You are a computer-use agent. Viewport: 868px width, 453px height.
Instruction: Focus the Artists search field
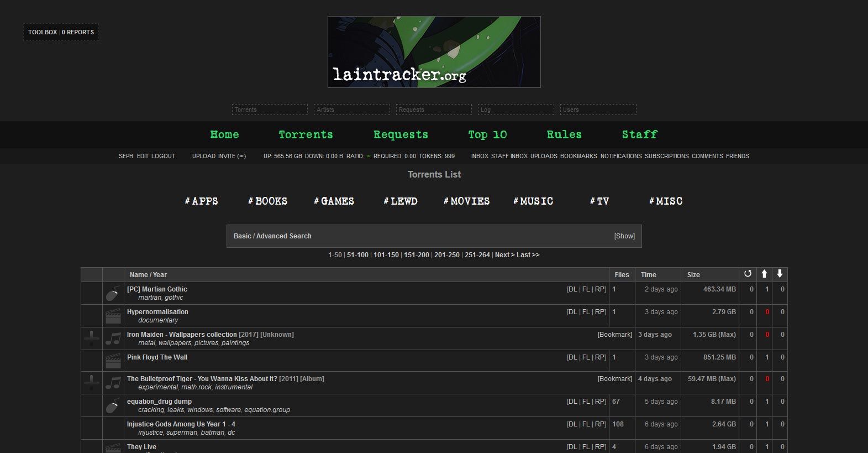pyautogui.click(x=351, y=110)
